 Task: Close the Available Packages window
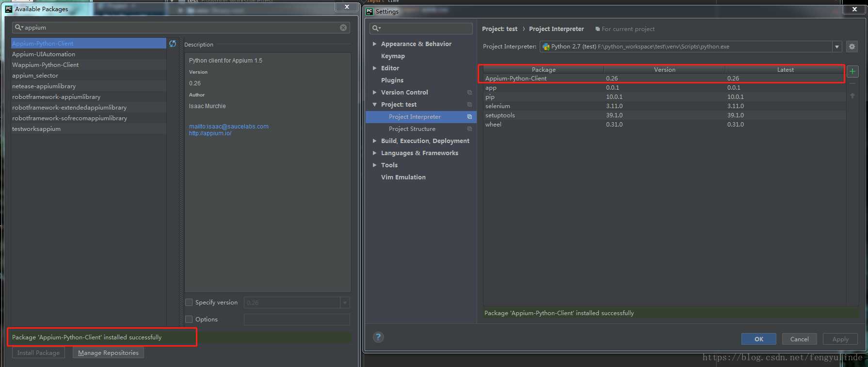tap(347, 7)
